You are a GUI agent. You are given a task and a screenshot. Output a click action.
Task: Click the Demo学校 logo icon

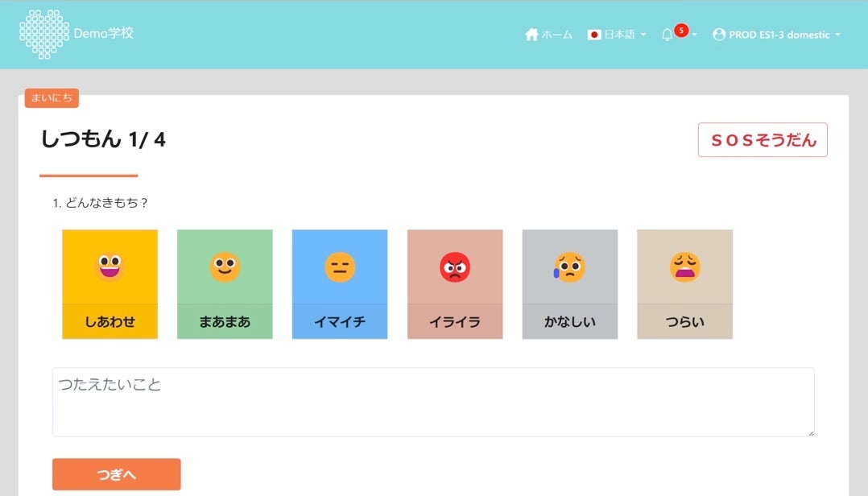(44, 34)
